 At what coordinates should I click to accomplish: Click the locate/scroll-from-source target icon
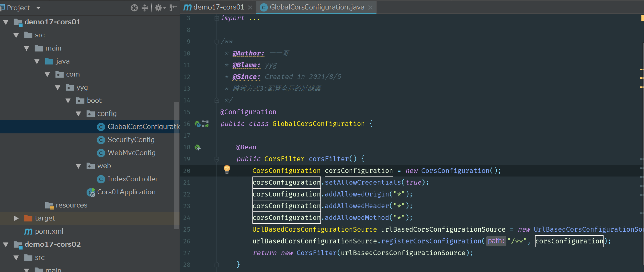click(134, 8)
